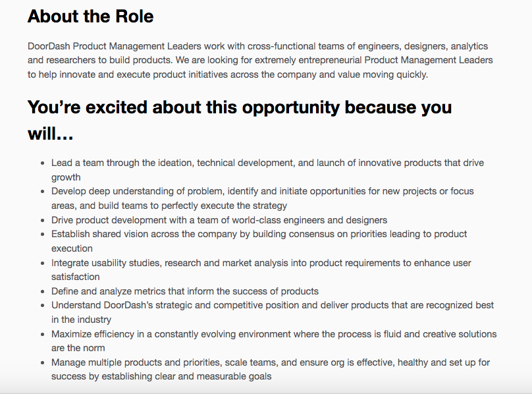Click the 'Understand DoorDash's strategic' bullet text
This screenshot has width=532, height=394.
pos(273,312)
